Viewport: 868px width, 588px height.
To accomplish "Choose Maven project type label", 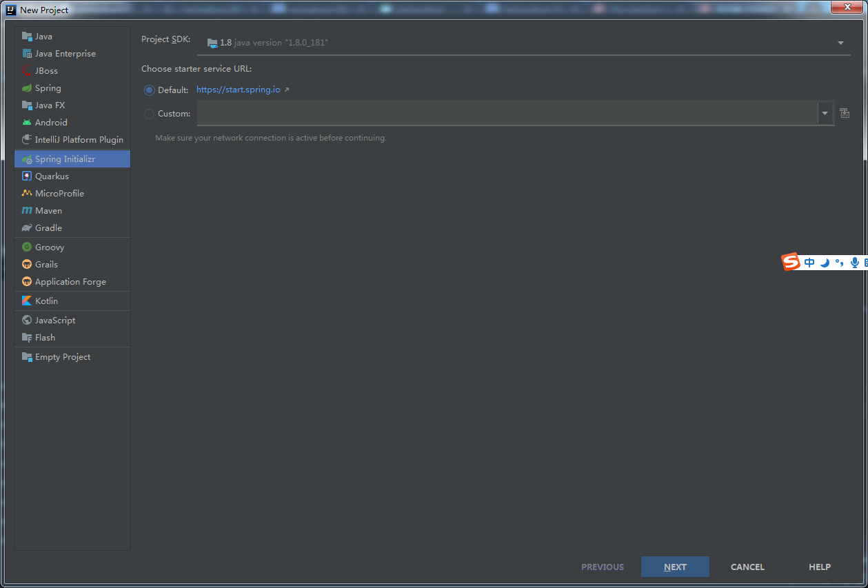I will point(48,211).
